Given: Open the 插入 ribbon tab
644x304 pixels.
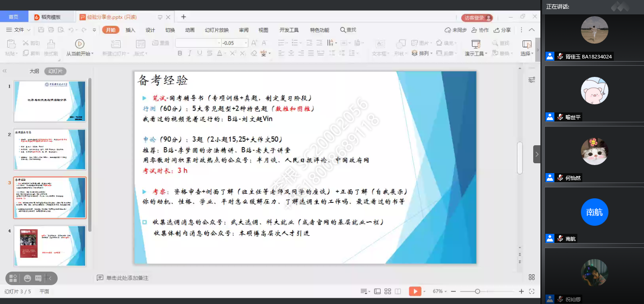Looking at the screenshot, I should 130,30.
